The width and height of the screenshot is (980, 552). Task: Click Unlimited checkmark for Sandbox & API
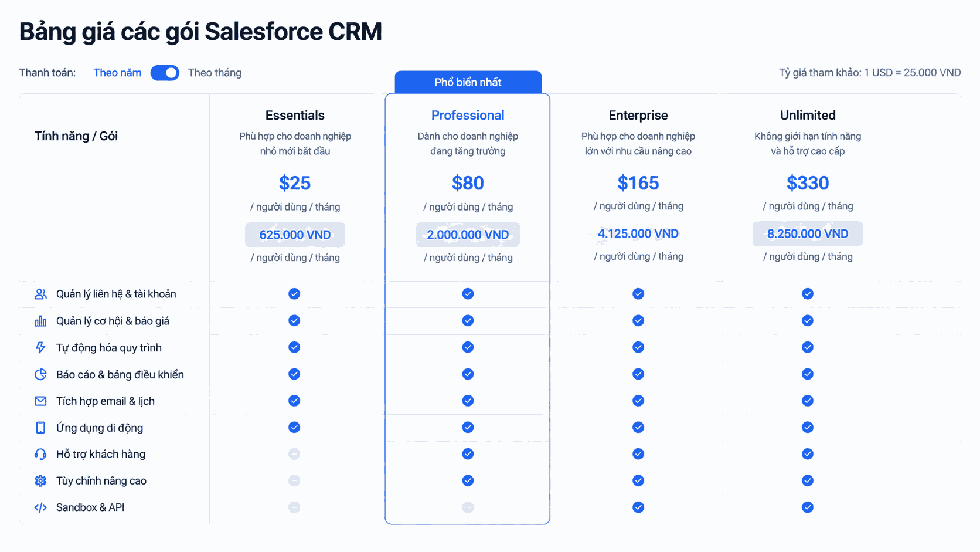[808, 507]
